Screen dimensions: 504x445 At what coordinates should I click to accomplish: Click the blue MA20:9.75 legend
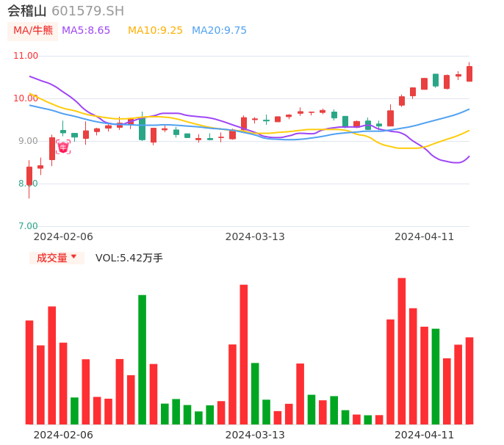click(219, 31)
